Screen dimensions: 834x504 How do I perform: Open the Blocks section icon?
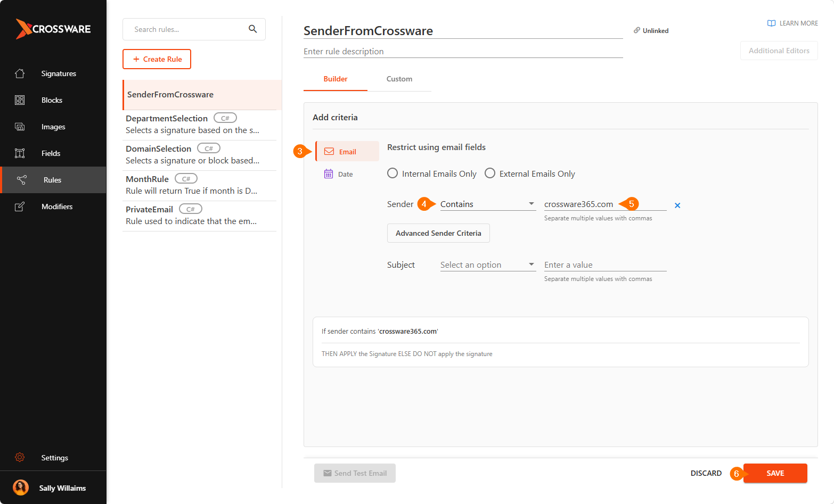(20, 100)
